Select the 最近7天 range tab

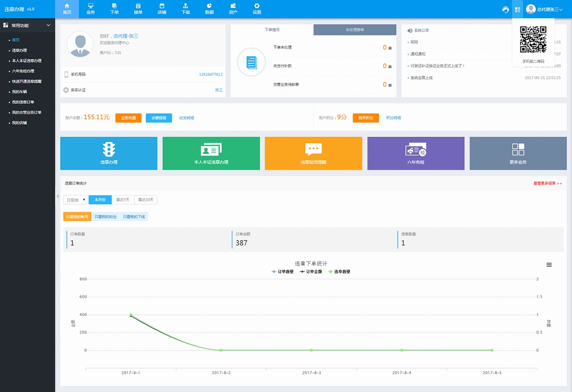click(x=123, y=200)
